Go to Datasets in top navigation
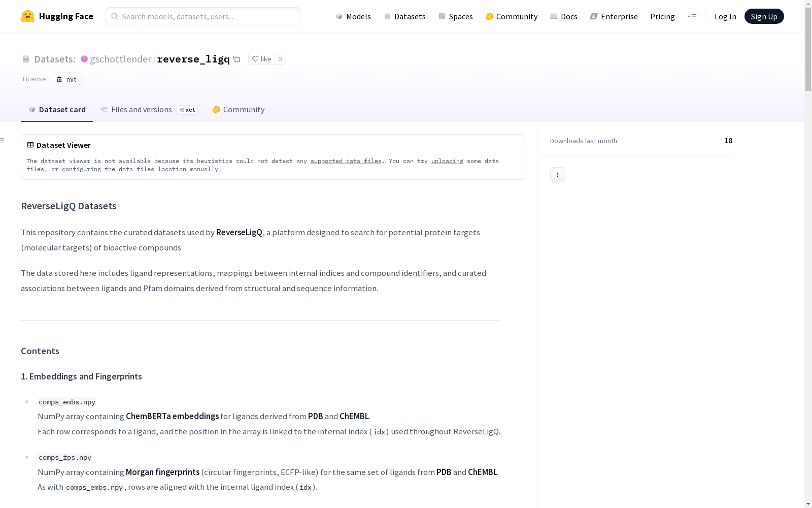812x508 pixels. tap(404, 16)
